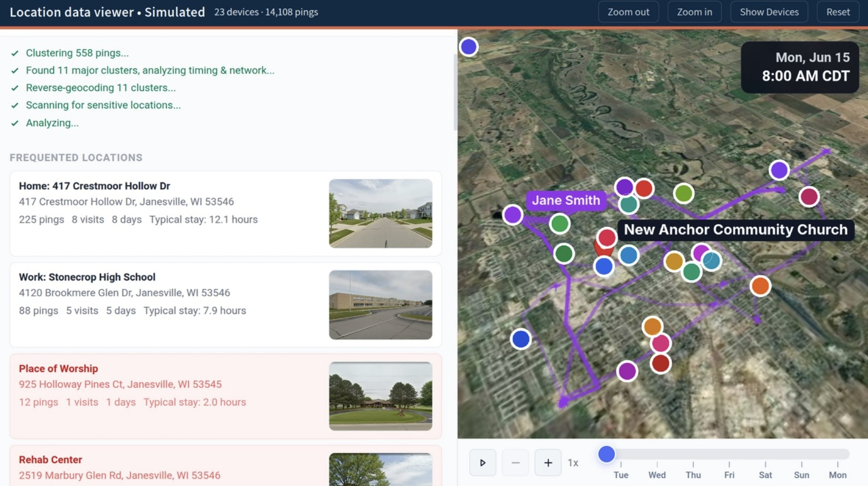The height and width of the screenshot is (486, 868).
Task: Start timeline playback with play icon
Action: click(483, 463)
